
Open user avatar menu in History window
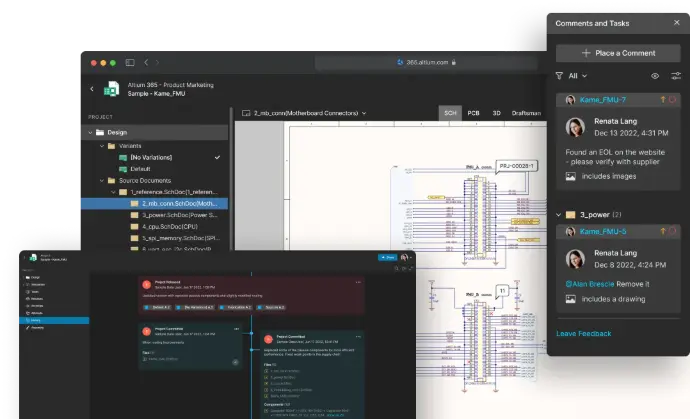[404, 257]
